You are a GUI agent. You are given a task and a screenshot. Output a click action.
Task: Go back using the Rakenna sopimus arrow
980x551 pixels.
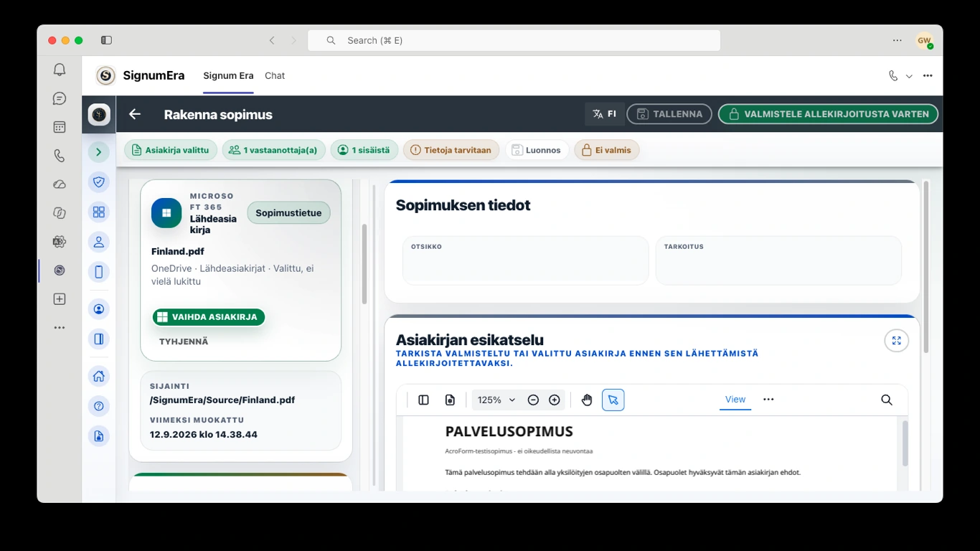point(135,114)
